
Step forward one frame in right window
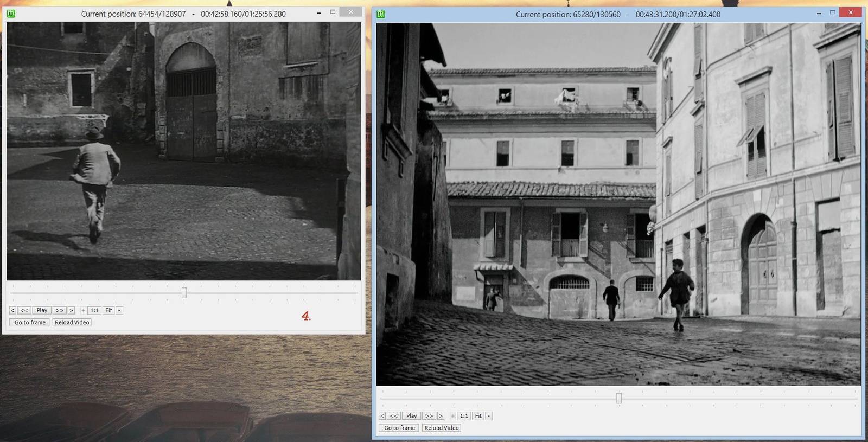441,416
